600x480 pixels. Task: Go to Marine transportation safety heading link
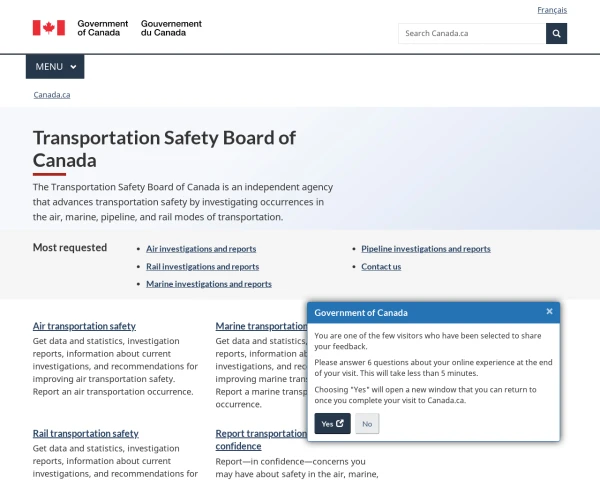tap(261, 326)
